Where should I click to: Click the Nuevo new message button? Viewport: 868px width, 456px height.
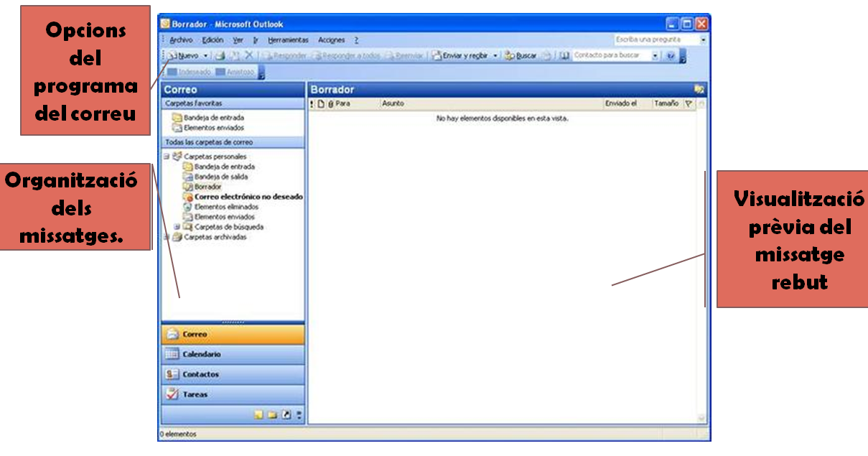click(x=183, y=55)
